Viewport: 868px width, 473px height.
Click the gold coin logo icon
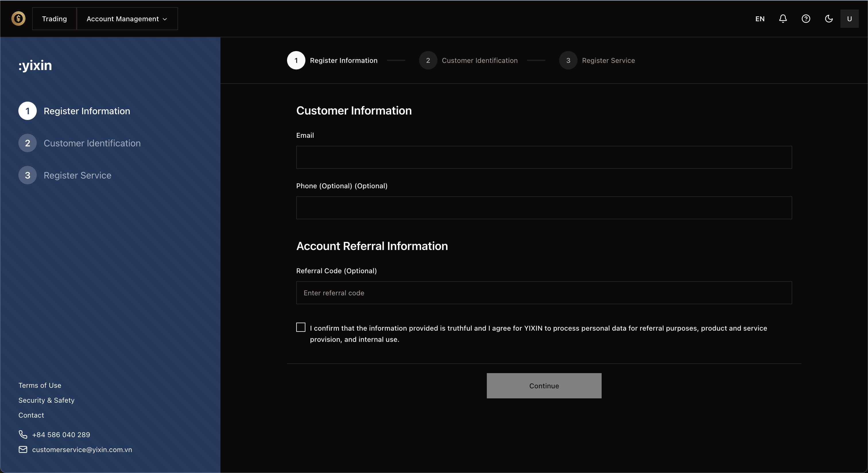18,19
